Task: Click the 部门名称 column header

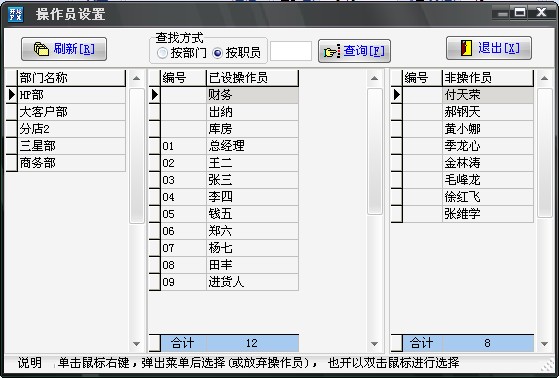Action: [71, 78]
